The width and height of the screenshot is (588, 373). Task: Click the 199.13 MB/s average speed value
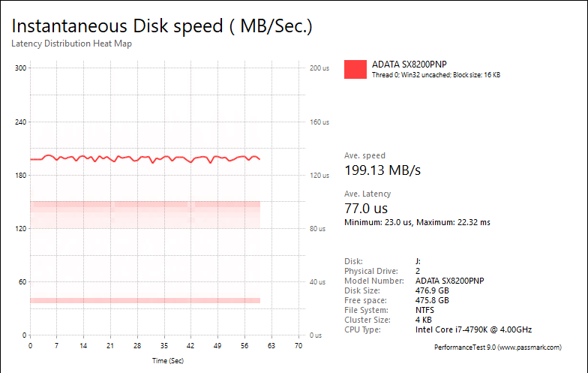382,170
